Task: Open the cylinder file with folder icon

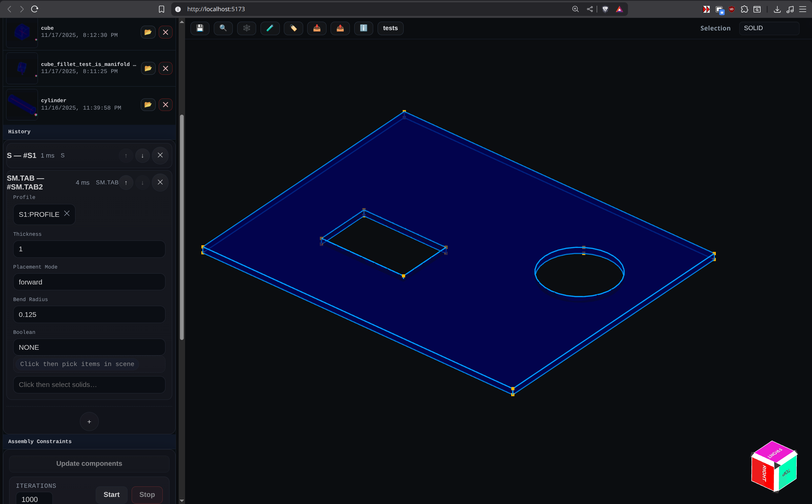Action: pos(148,105)
